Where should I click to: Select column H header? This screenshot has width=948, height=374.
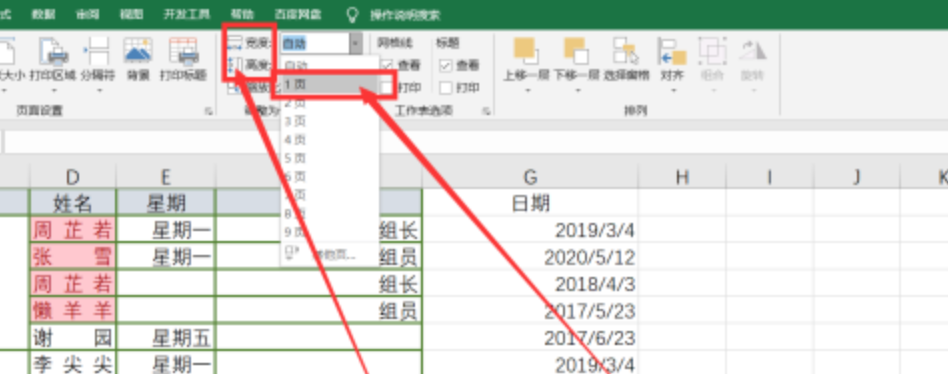683,176
